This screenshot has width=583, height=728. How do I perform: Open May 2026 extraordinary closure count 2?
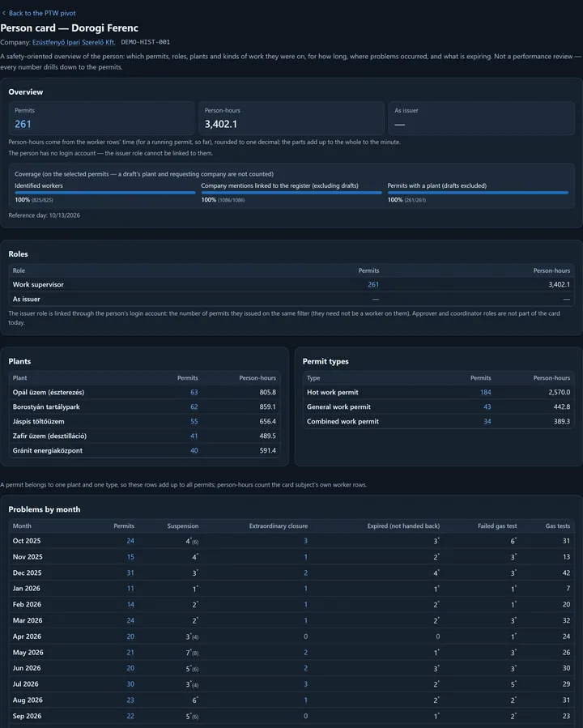click(305, 653)
